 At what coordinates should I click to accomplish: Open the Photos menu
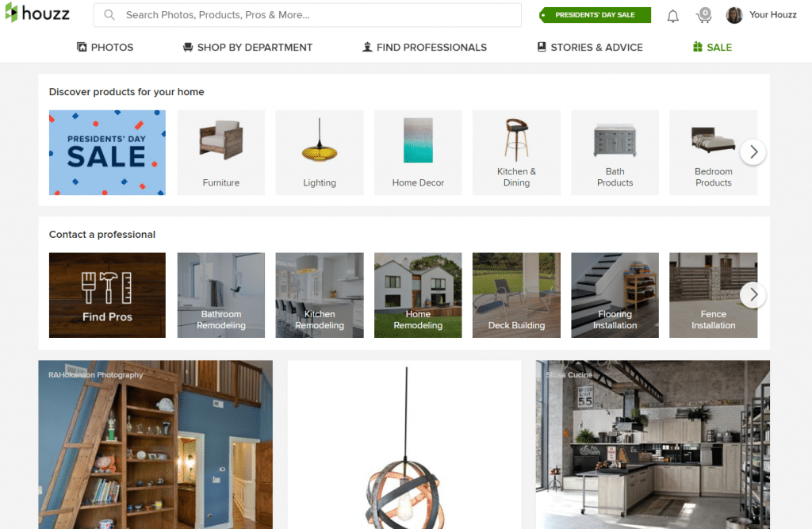tap(105, 47)
